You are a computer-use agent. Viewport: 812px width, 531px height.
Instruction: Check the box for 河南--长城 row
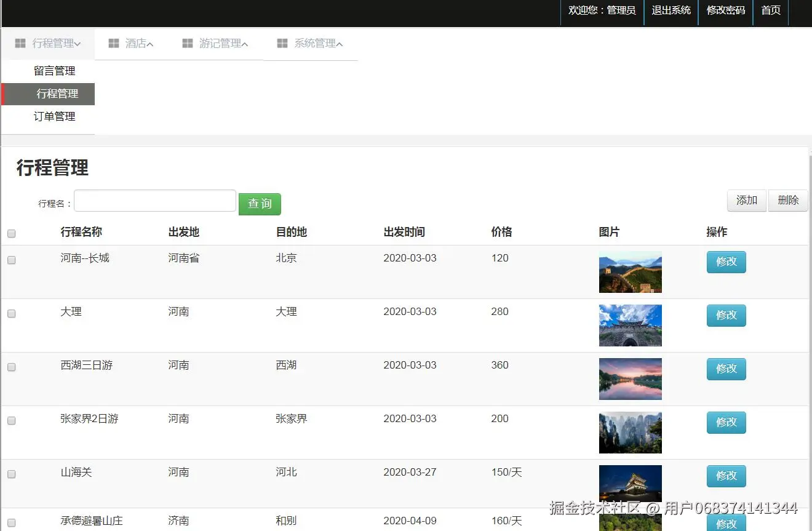tap(11, 260)
